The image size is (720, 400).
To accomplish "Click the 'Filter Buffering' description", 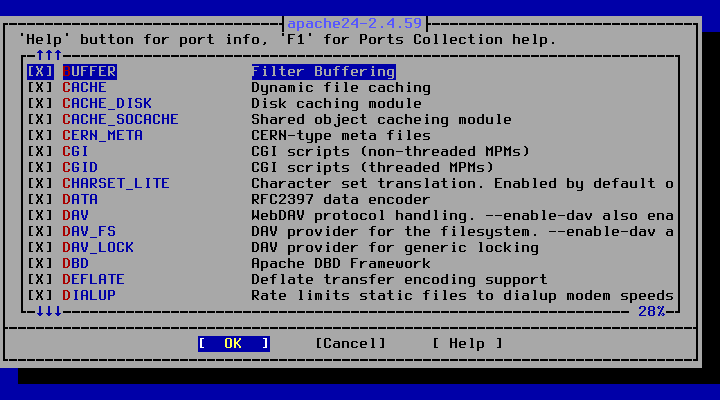I will 323,72.
